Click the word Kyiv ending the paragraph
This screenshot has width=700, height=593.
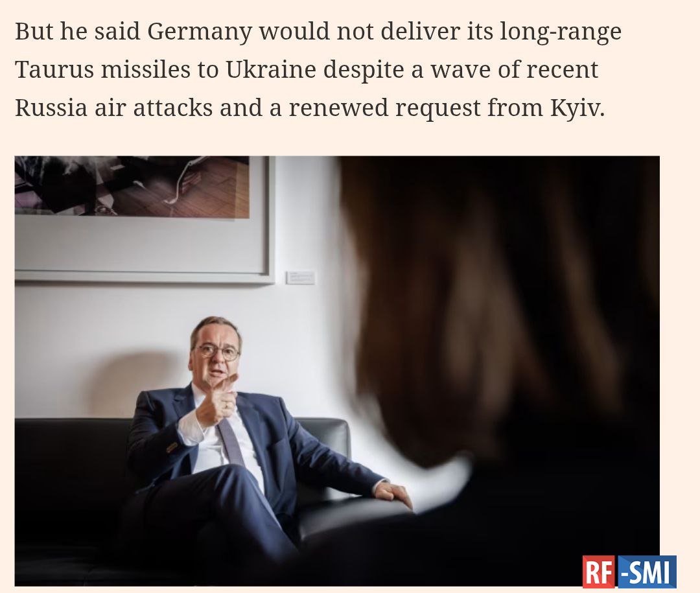pyautogui.click(x=577, y=109)
